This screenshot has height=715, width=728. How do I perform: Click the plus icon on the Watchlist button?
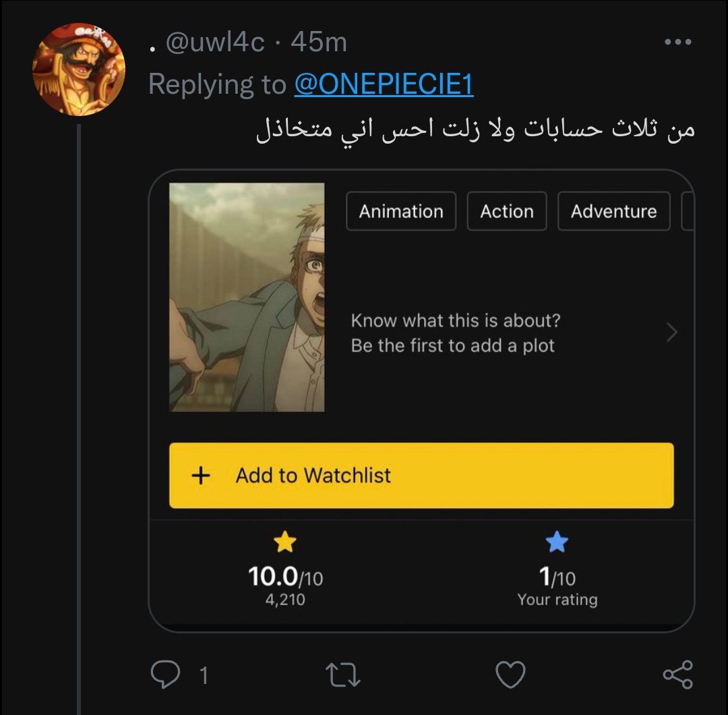201,476
